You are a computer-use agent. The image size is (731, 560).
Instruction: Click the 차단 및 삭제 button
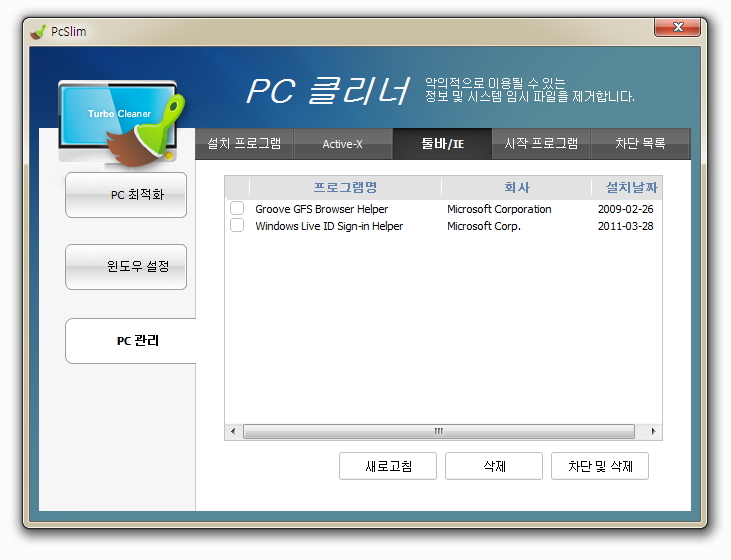click(x=600, y=466)
